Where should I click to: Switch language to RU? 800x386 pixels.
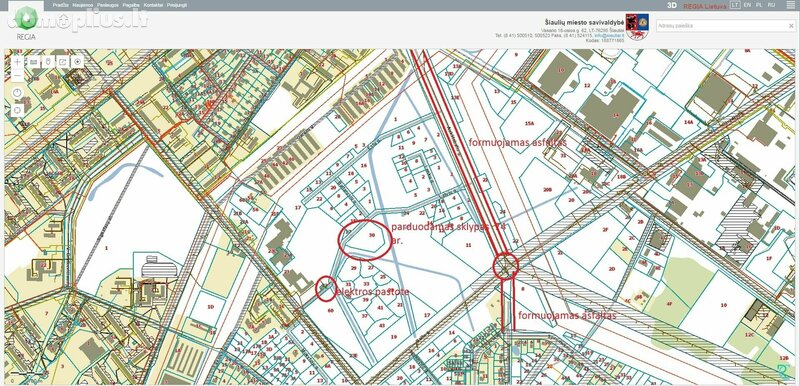tap(771, 5)
